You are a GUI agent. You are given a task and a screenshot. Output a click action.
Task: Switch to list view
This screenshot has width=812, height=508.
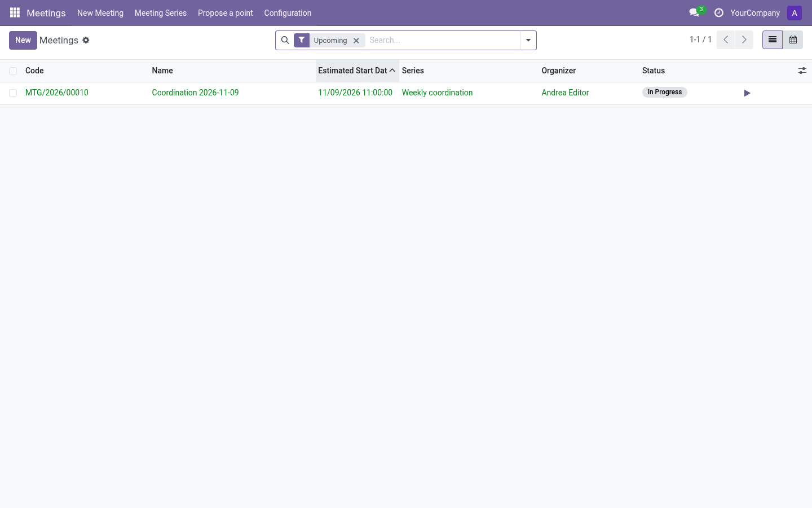click(x=773, y=40)
